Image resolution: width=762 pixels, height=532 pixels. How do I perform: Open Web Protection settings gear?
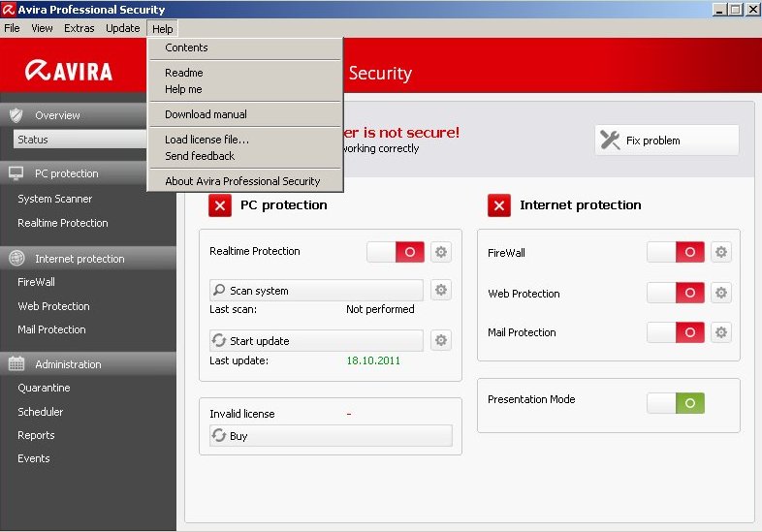720,293
